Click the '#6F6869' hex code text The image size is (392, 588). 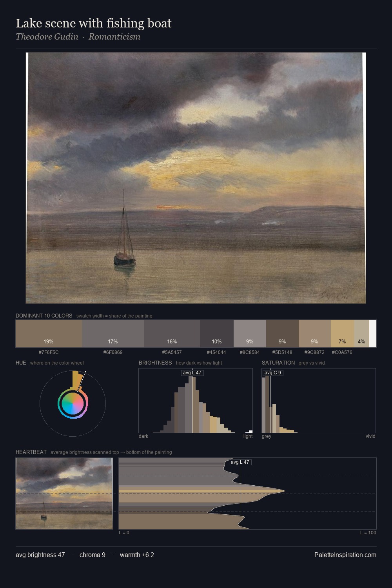point(113,352)
